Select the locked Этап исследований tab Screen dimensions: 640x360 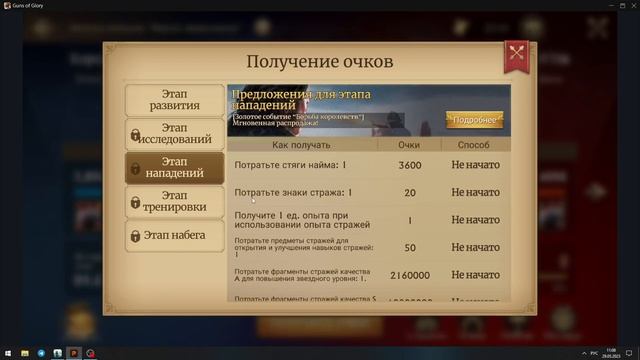[x=174, y=134]
